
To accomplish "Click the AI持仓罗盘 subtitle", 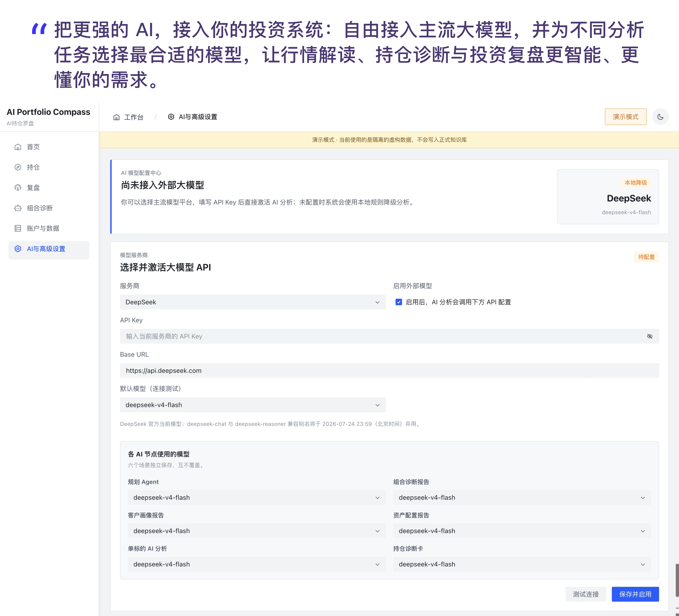I will pos(20,123).
